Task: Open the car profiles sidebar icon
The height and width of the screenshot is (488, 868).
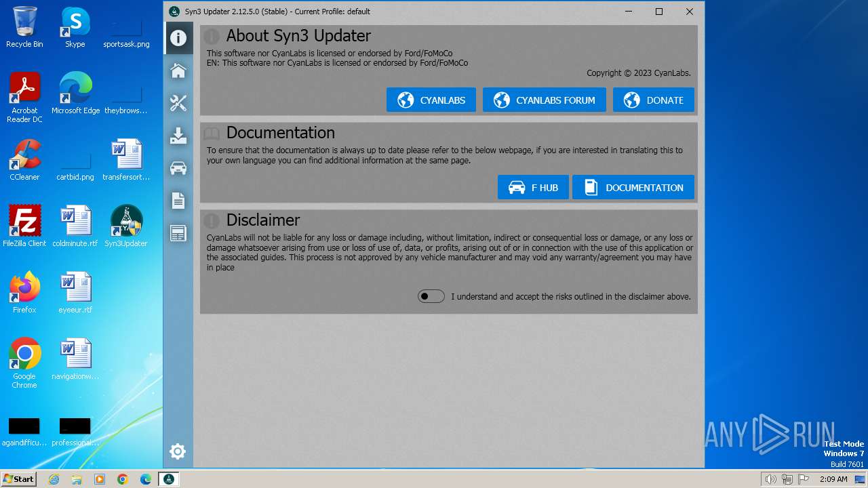Action: 178,168
